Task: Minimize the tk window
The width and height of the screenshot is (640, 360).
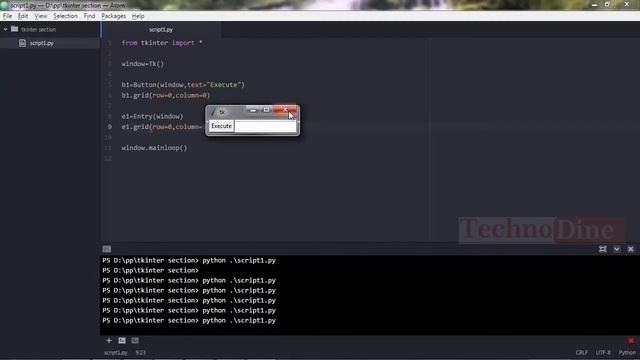Action: tap(253, 110)
